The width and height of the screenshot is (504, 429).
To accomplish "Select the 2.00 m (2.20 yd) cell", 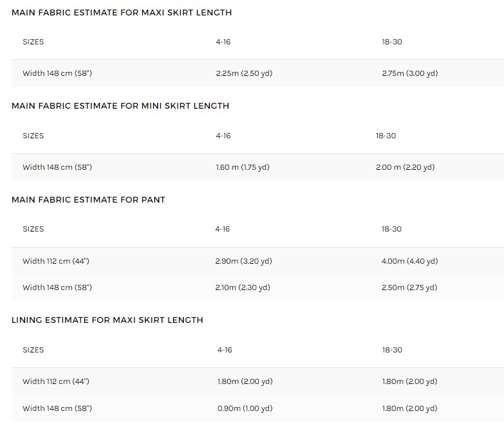I will click(x=406, y=167).
